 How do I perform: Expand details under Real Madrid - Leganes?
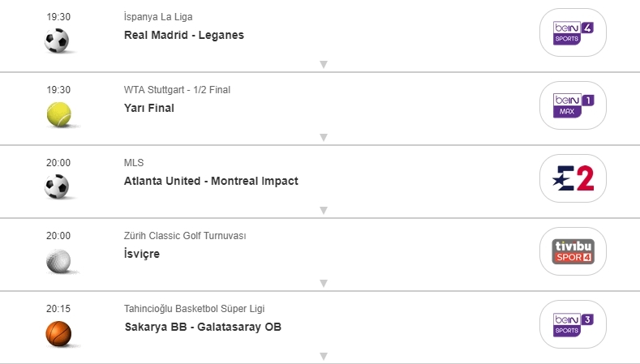tap(323, 65)
